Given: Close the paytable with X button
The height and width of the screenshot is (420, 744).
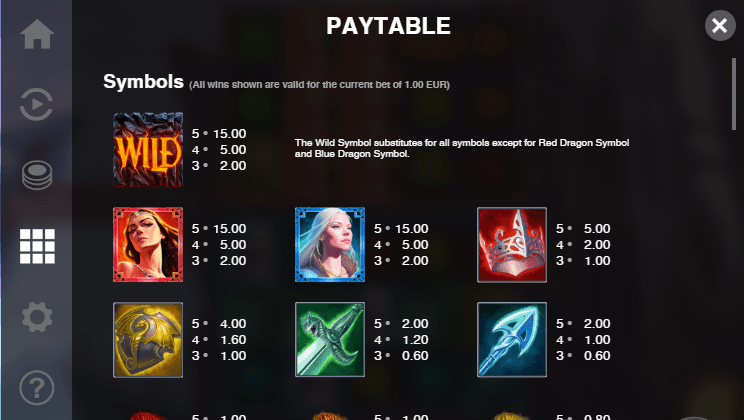Looking at the screenshot, I should [720, 26].
